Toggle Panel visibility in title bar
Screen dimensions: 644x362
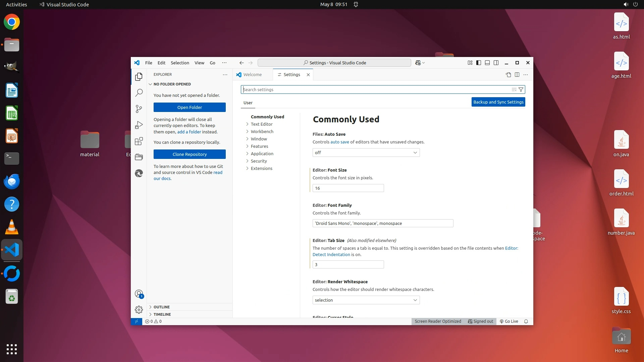pos(487,63)
